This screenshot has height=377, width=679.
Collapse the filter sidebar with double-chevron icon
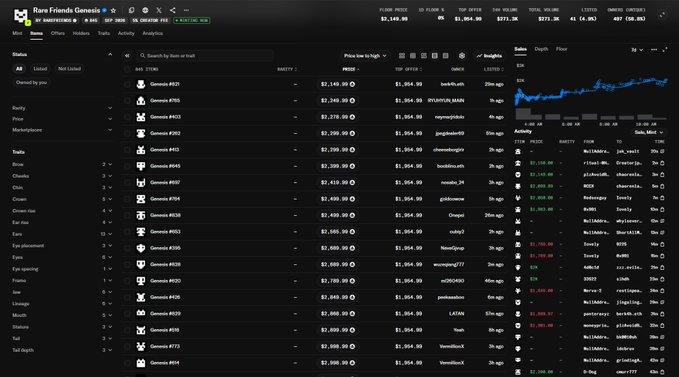click(127, 56)
